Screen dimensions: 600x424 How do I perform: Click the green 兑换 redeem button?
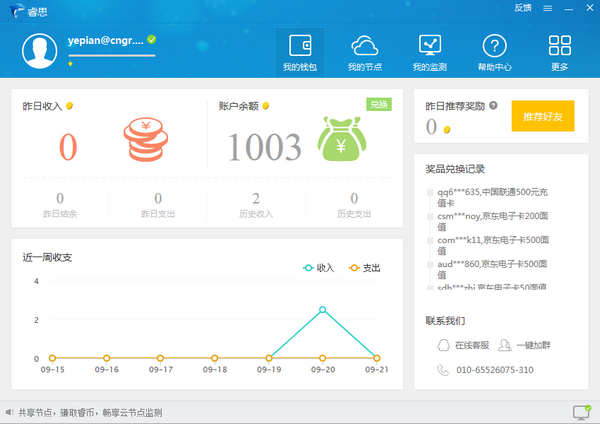(x=378, y=104)
